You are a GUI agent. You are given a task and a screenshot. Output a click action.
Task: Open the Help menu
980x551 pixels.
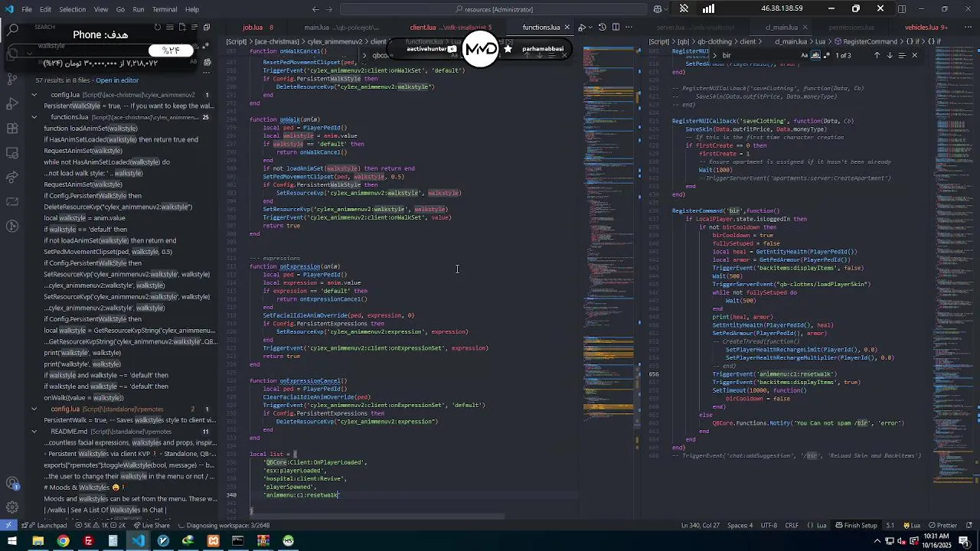(192, 9)
